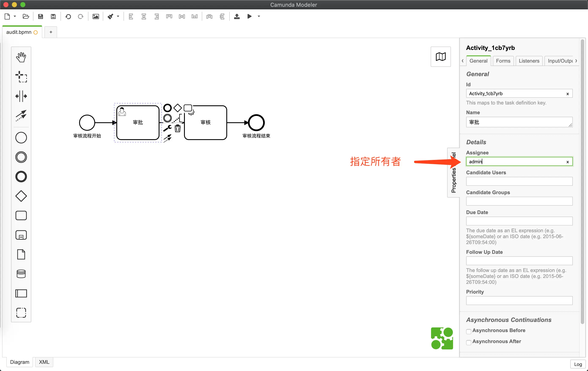Screen dimensions: 588x371
Task: Open the minimap toggle in the canvas corner
Action: point(441,57)
